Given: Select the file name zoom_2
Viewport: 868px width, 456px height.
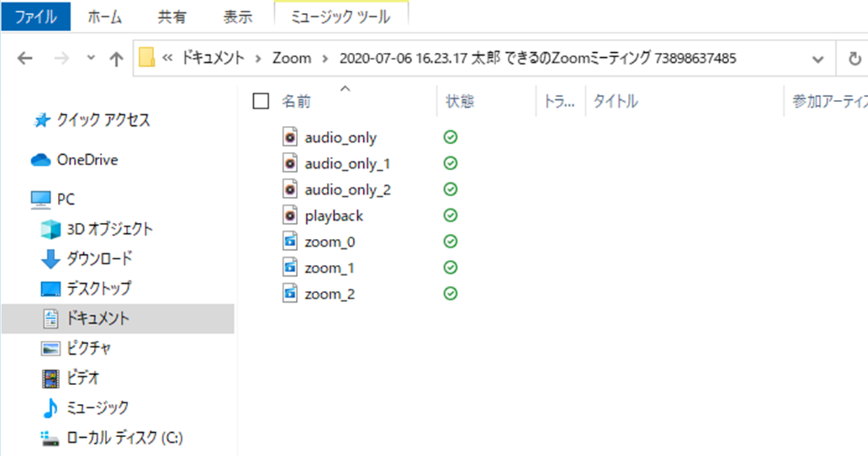Looking at the screenshot, I should pos(330,294).
